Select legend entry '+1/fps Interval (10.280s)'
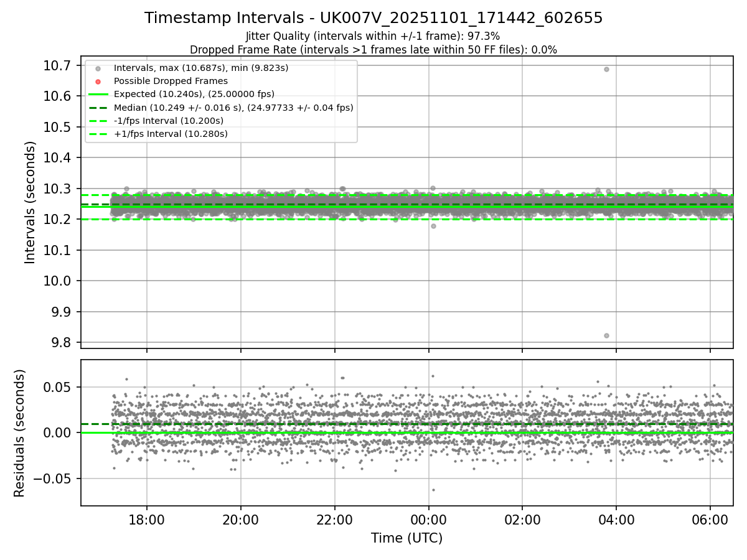This screenshot has width=747, height=560. [x=171, y=134]
